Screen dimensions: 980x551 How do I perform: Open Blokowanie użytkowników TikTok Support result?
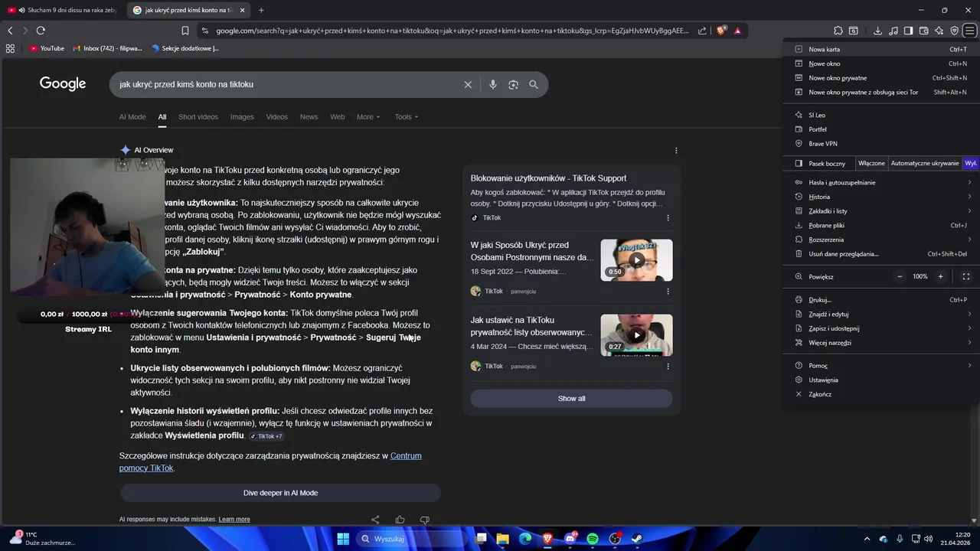click(548, 178)
